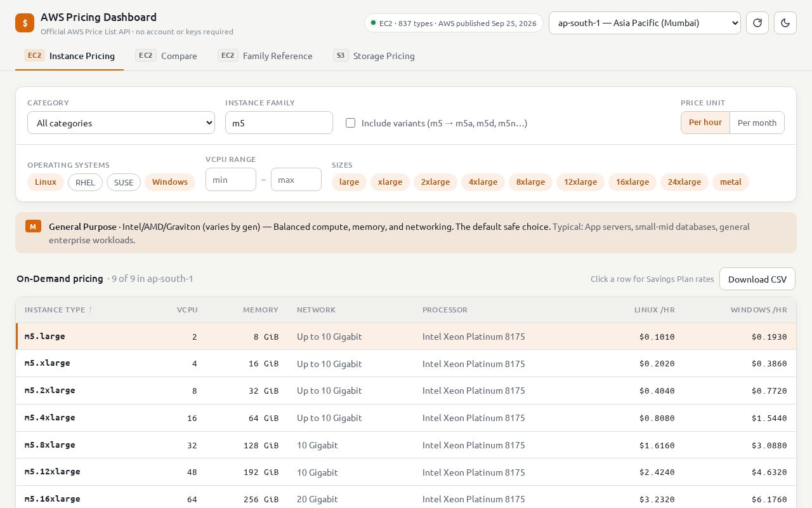Switch price unit to Per month

click(757, 123)
